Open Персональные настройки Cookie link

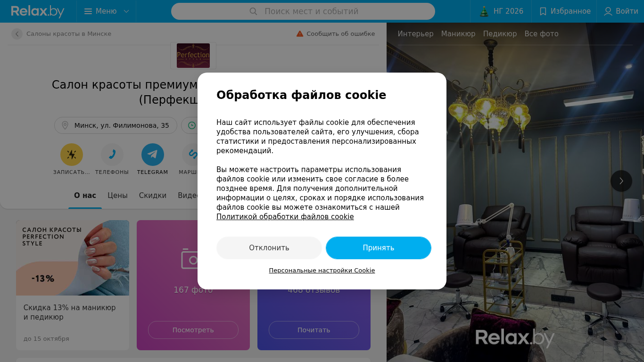(x=322, y=271)
